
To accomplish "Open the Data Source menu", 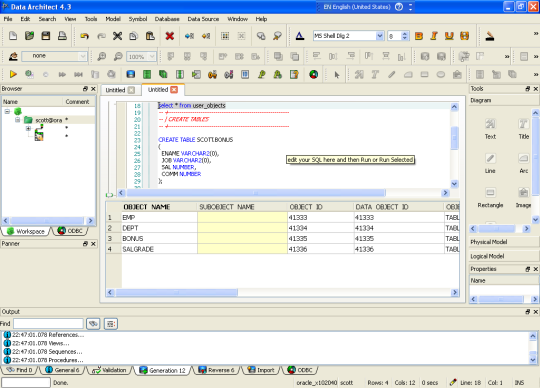I will 203,19.
